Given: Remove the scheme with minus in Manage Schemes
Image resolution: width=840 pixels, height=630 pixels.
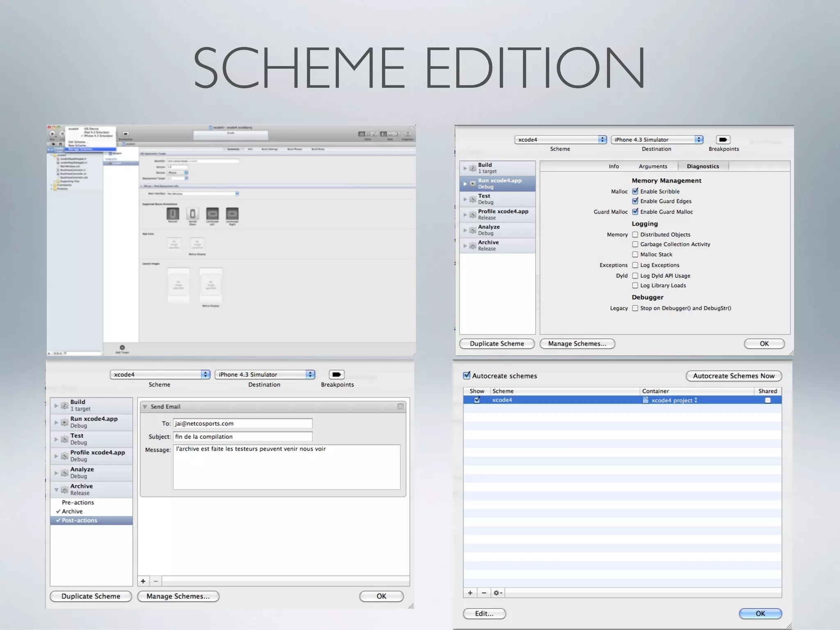Looking at the screenshot, I should pyautogui.click(x=484, y=593).
